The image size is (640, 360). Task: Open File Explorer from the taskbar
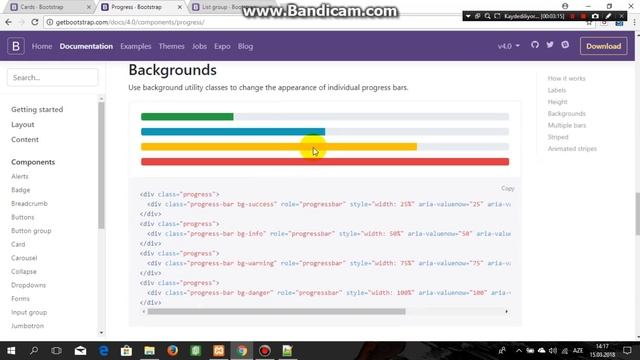149,351
